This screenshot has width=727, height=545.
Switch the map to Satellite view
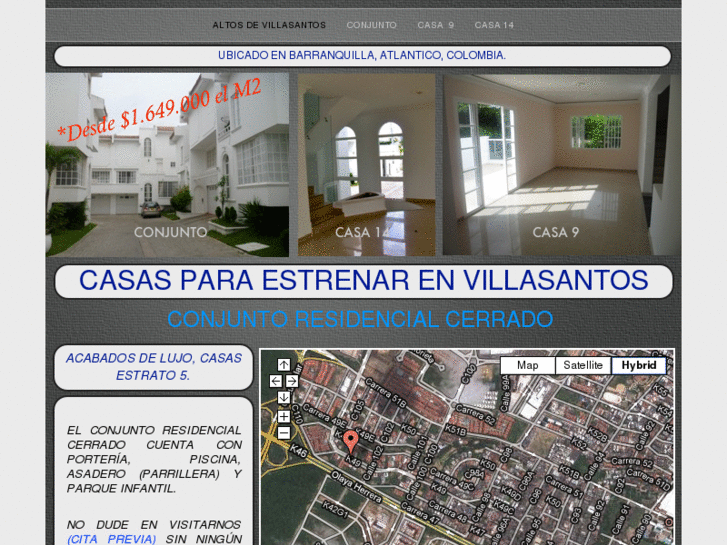point(583,365)
